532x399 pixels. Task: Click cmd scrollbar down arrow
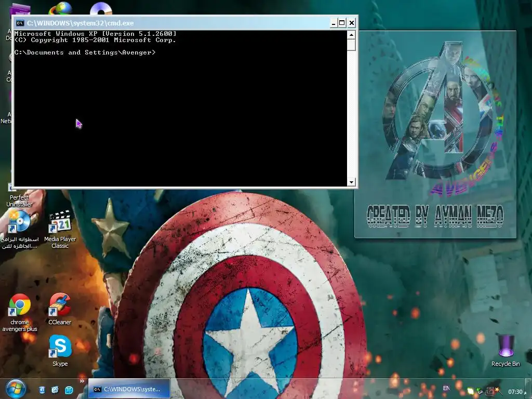(351, 182)
